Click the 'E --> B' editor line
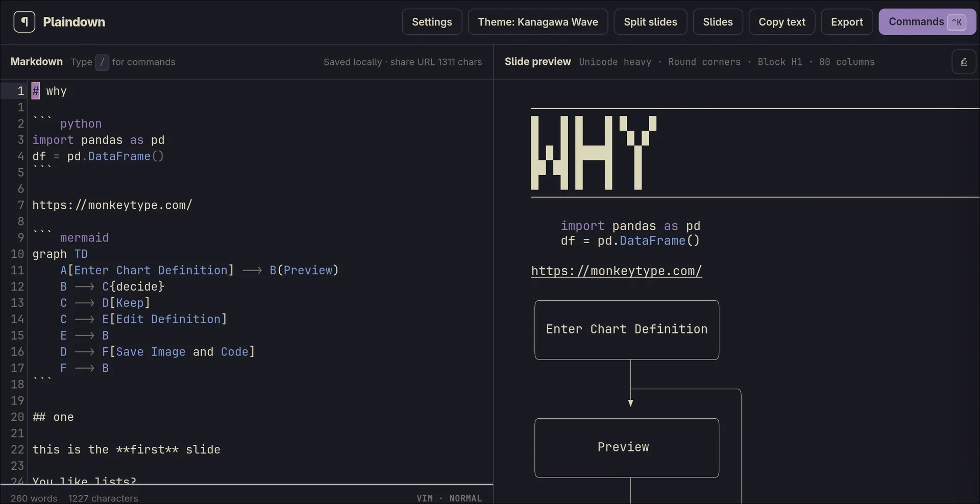This screenshot has width=980, height=504. (84, 336)
